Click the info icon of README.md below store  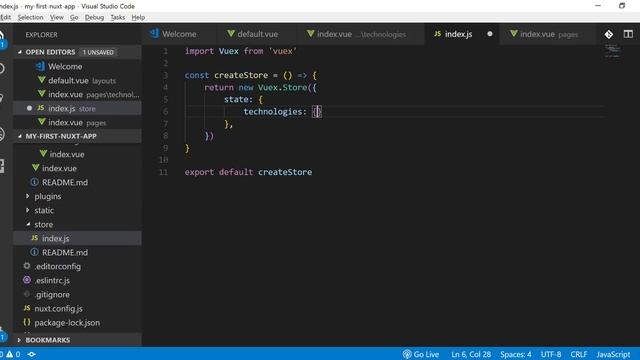pos(35,252)
